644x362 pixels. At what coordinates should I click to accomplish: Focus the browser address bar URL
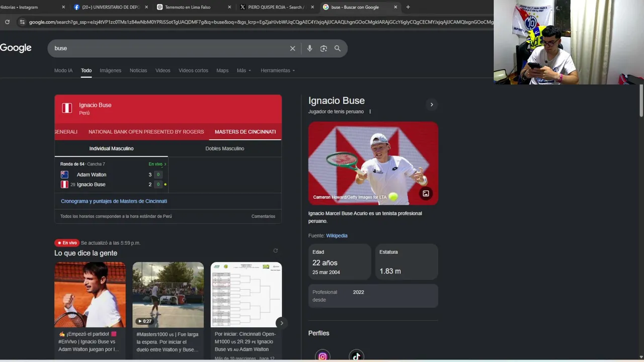[x=261, y=22]
